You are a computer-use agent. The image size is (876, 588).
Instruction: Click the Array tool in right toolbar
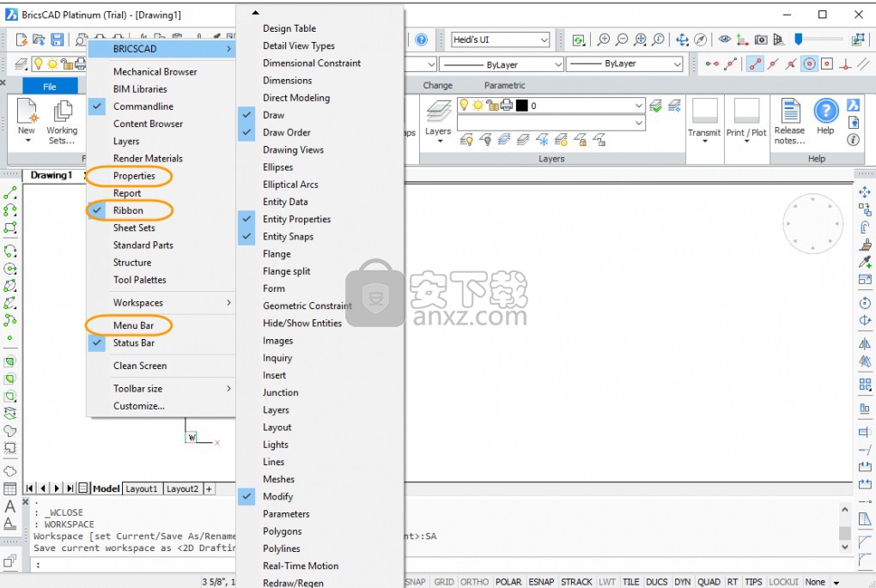[x=865, y=385]
